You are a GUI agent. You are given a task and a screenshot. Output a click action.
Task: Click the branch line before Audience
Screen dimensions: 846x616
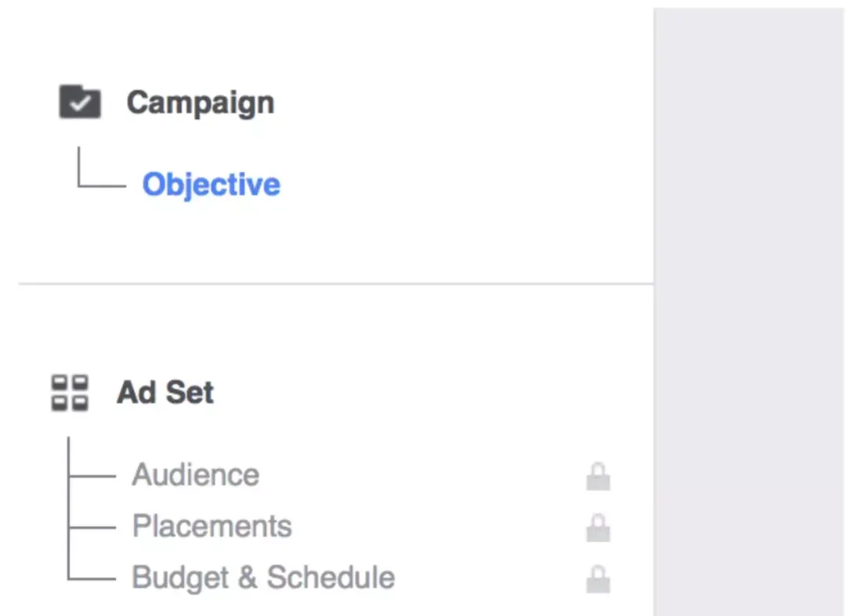(92, 476)
